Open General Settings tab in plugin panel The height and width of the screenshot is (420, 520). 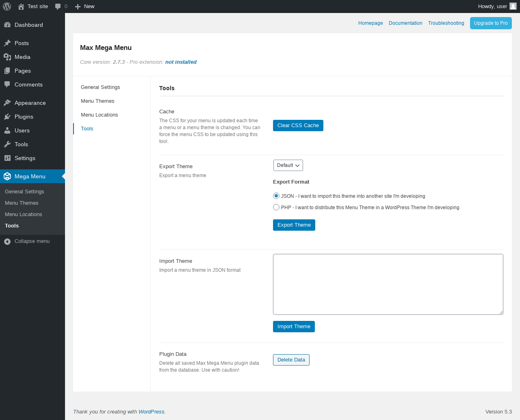pos(100,87)
